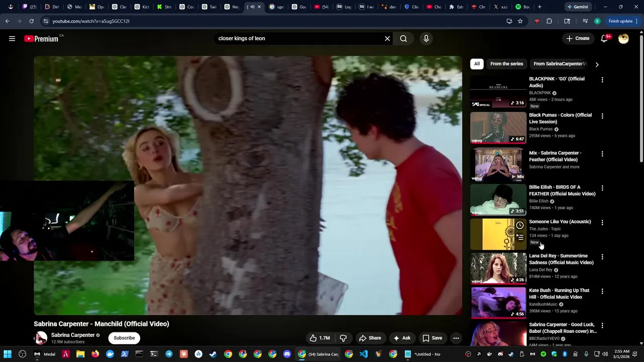Reload the YouTube page
This screenshot has height=362, width=644.
coord(31,21)
